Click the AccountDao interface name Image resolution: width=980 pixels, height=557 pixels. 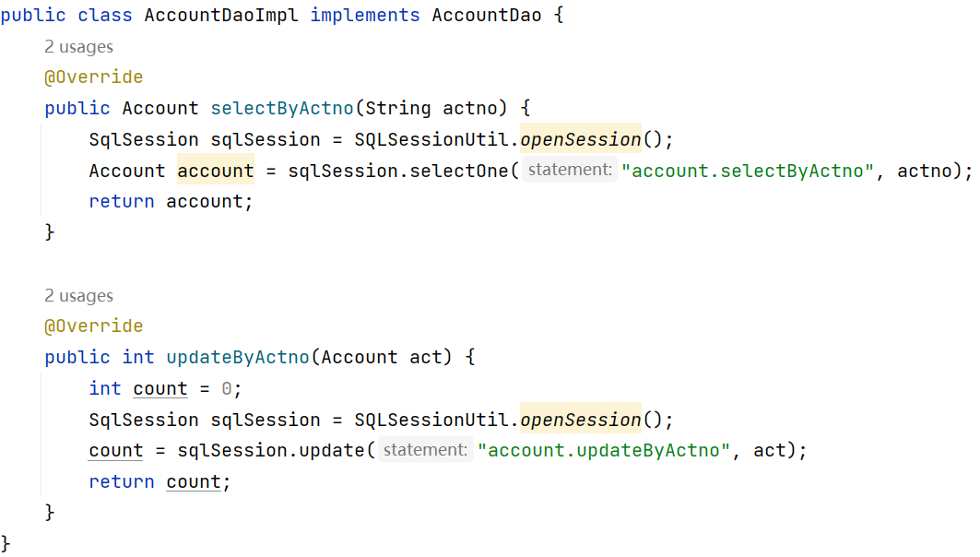[x=487, y=15]
